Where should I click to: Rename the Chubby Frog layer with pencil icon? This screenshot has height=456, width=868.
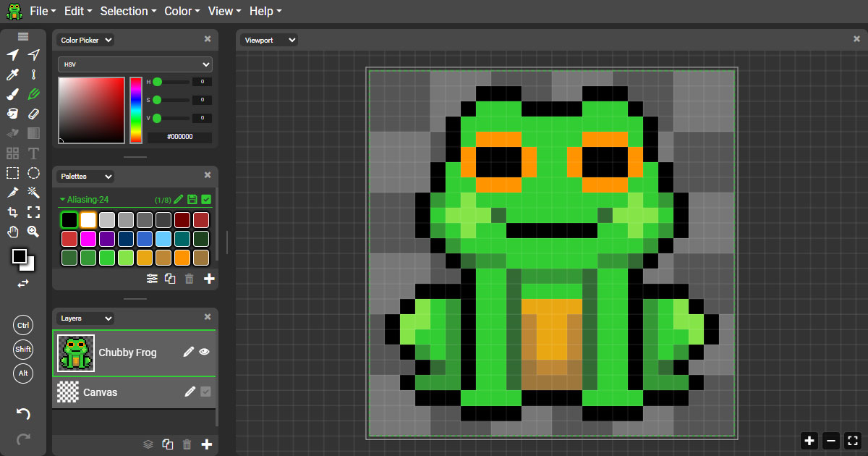(188, 352)
